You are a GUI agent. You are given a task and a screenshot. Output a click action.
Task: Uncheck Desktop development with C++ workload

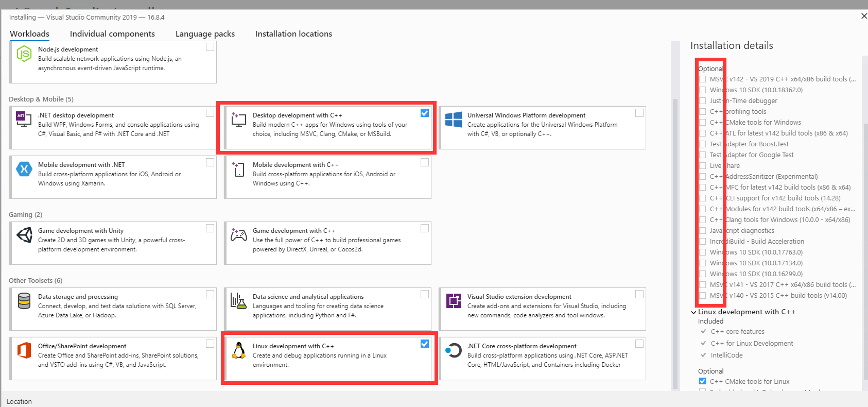point(424,113)
